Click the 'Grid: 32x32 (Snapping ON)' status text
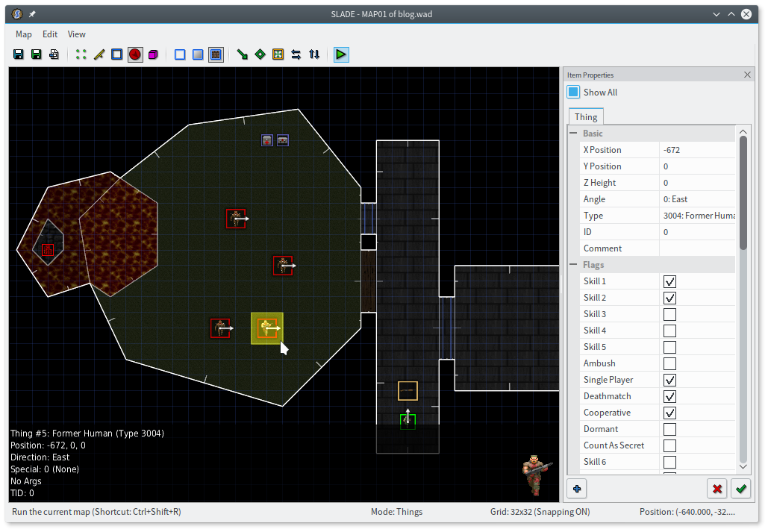Screen dimensions: 768x532 click(x=540, y=512)
